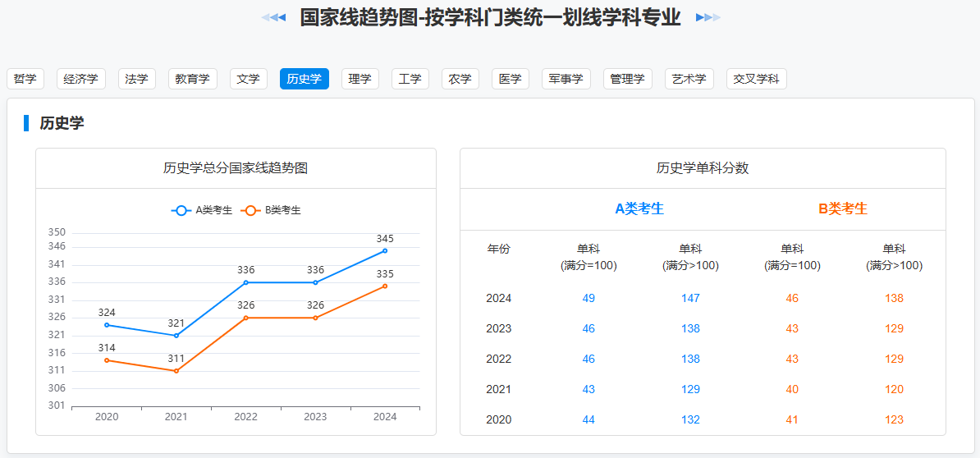980x458 pixels.
Task: Click the right arrows icon beside the title
Action: click(708, 18)
